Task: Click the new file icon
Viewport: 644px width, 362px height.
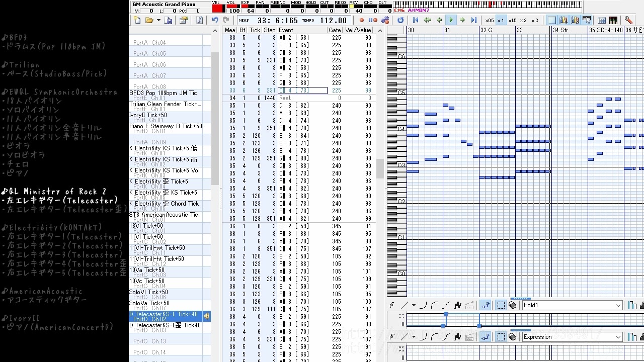Action: pos(137,21)
